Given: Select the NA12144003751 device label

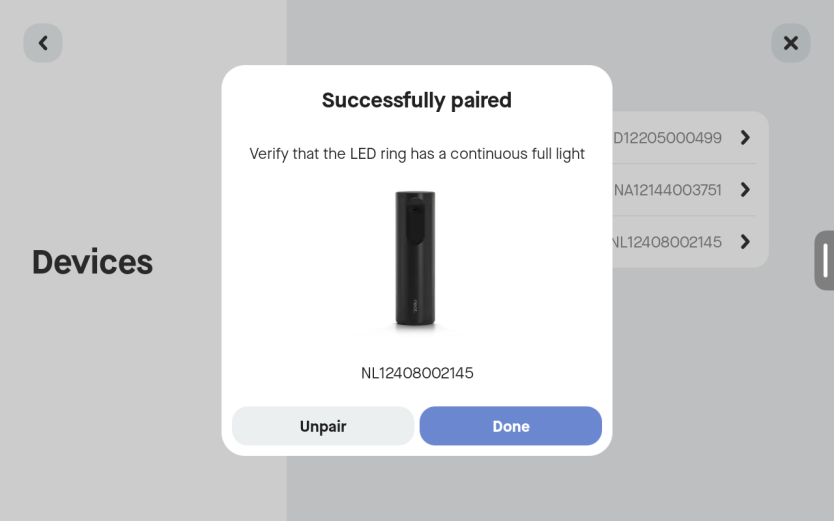Looking at the screenshot, I should [x=667, y=190].
